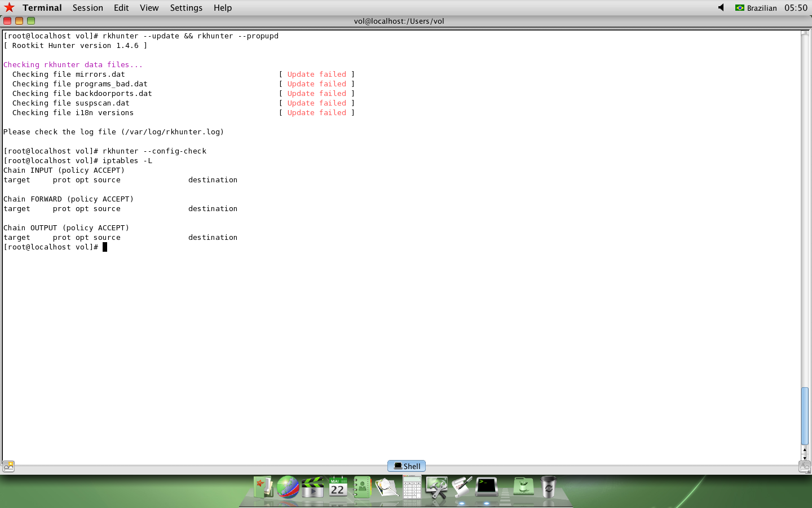This screenshot has height=508, width=812.
Task: Open the Terminal application menu
Action: (x=42, y=8)
